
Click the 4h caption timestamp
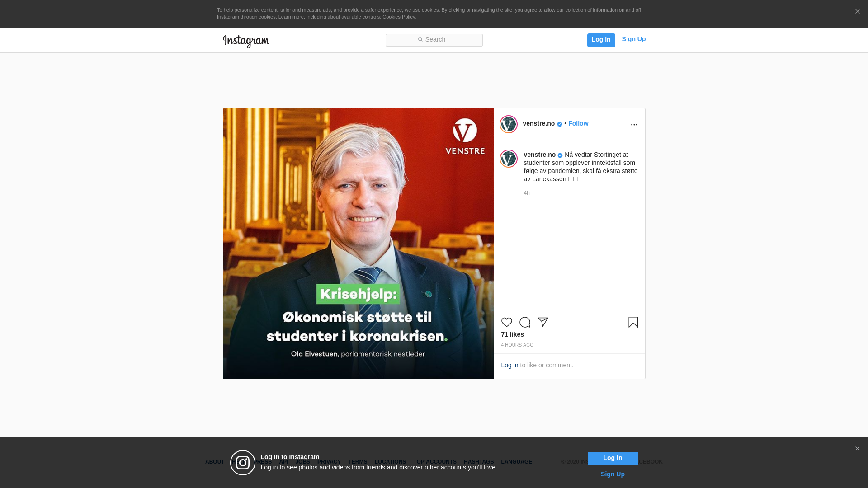527,193
